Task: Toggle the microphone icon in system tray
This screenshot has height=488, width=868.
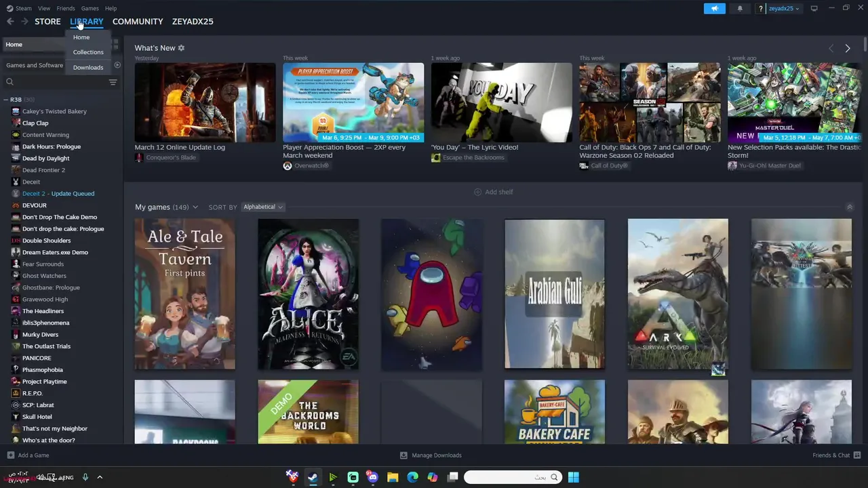Action: pos(85,477)
